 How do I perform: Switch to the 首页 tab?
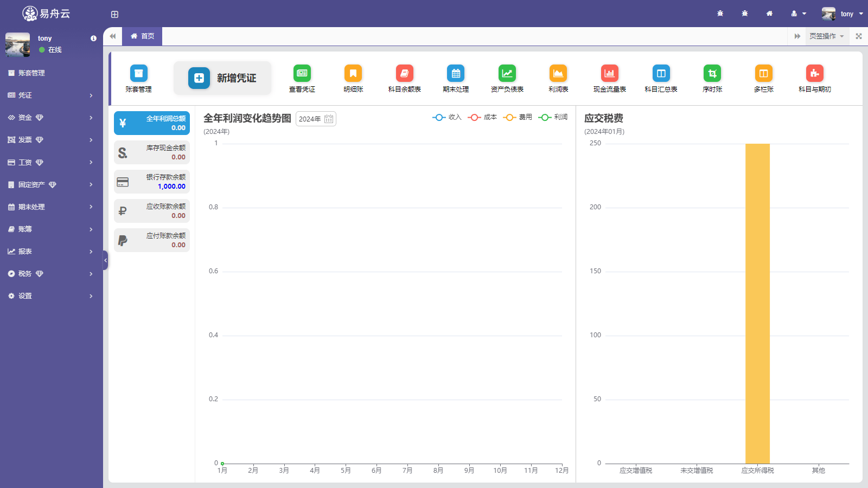coord(142,36)
